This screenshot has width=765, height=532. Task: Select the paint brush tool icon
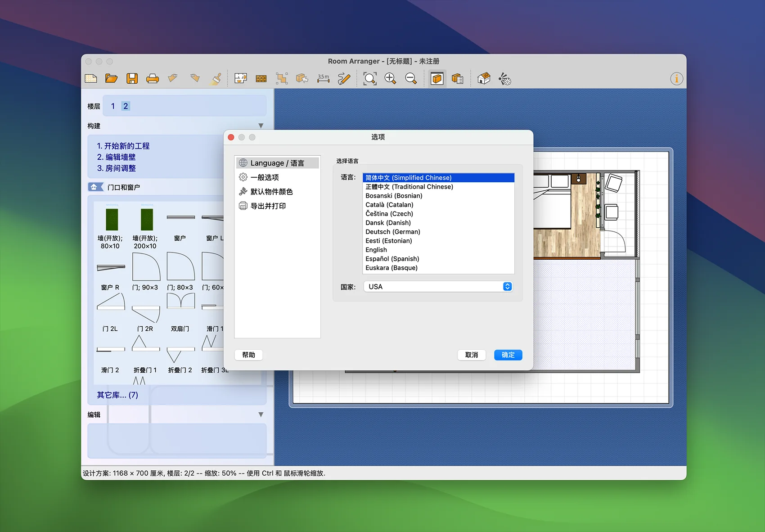[216, 79]
